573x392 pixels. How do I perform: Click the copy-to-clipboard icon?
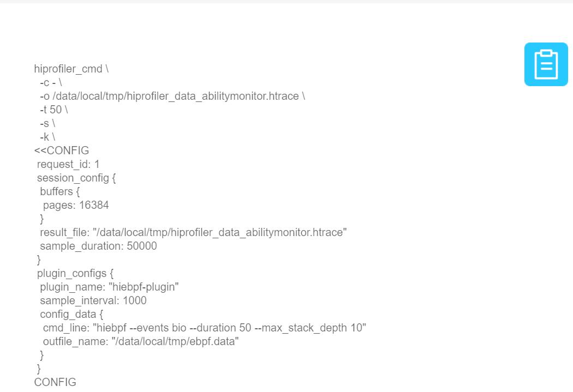click(x=546, y=64)
